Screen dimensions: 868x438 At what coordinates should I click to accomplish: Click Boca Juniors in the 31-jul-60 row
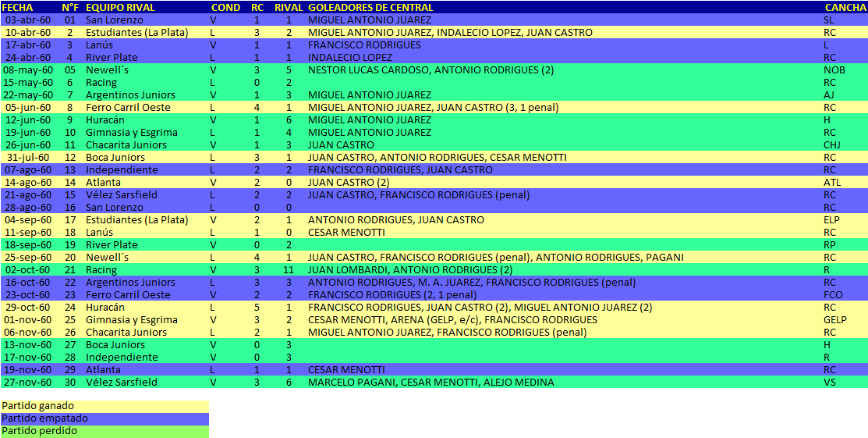[117, 158]
